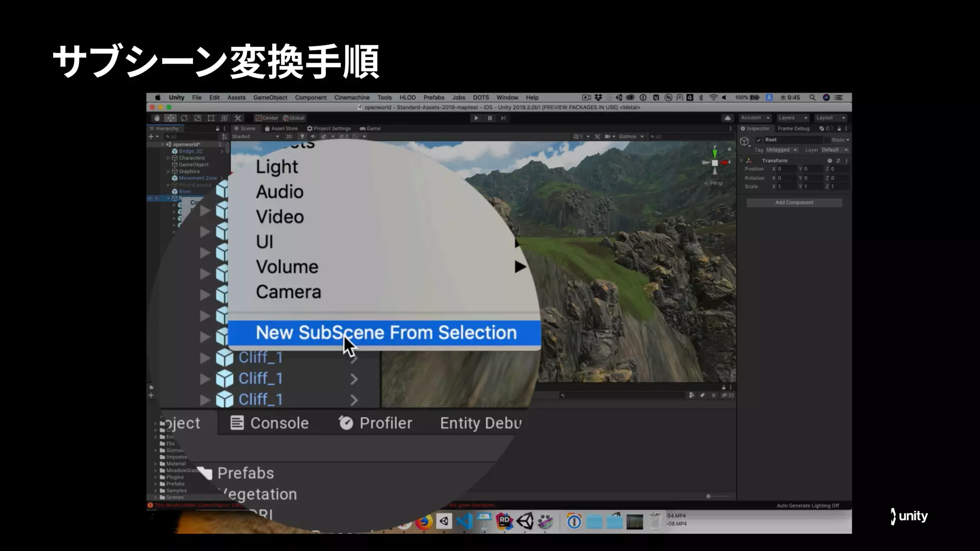Choose New SubScene From Selection
Screen dimensions: 980x551
tap(386, 332)
